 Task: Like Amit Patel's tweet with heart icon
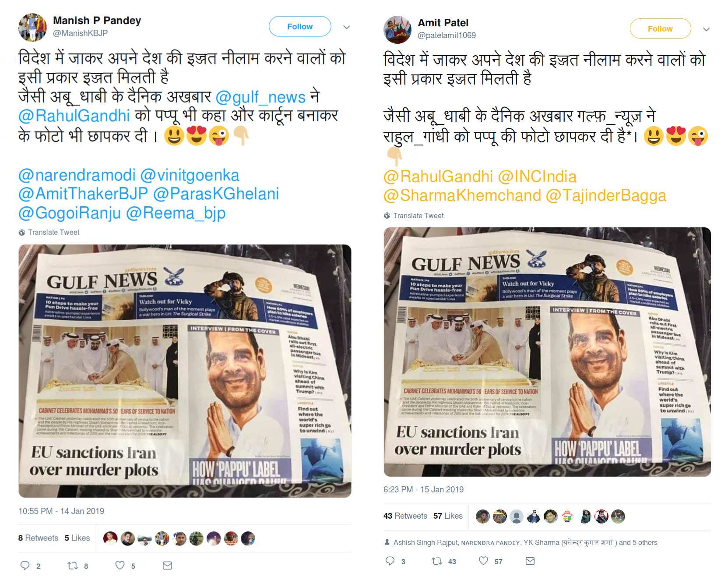pyautogui.click(x=483, y=561)
